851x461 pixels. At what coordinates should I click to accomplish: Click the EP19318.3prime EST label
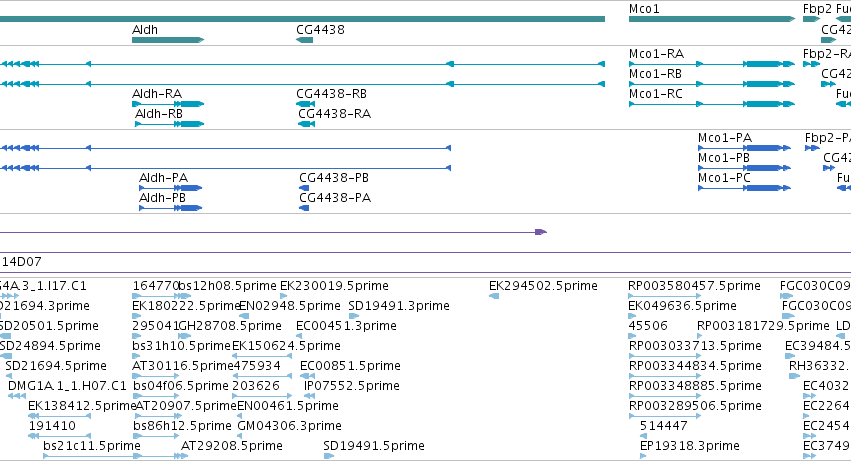689,446
